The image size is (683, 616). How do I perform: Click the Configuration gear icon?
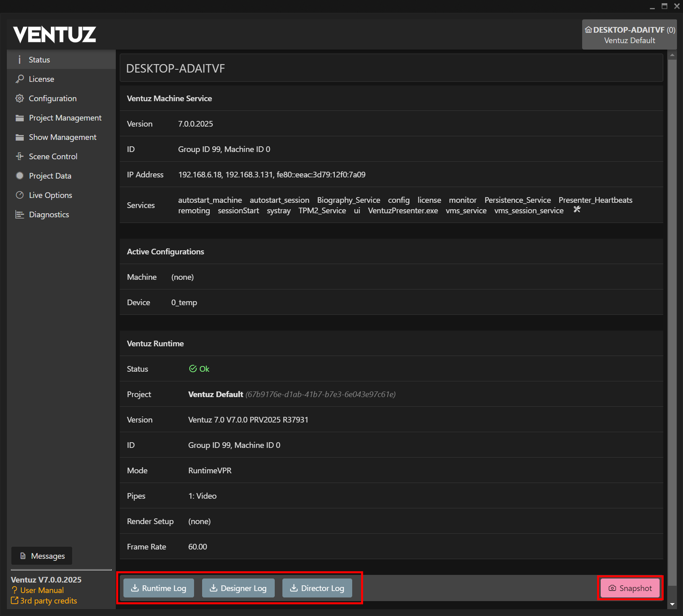coord(19,98)
